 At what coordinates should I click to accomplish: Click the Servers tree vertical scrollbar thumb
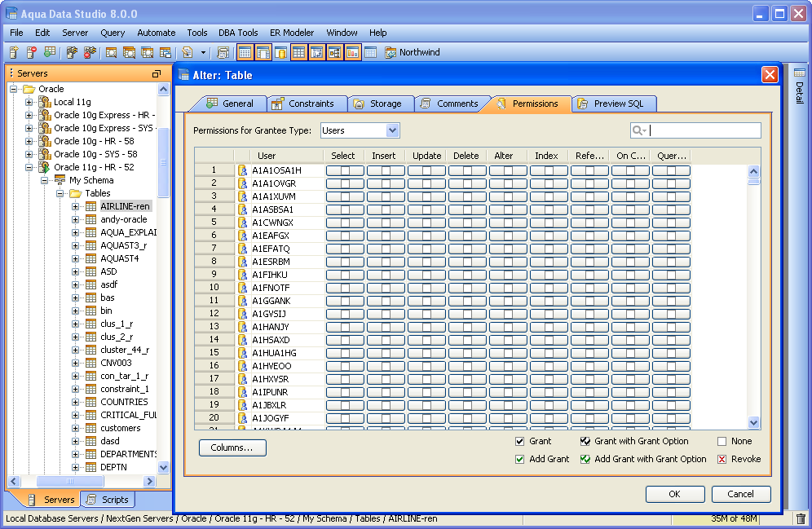point(163,161)
